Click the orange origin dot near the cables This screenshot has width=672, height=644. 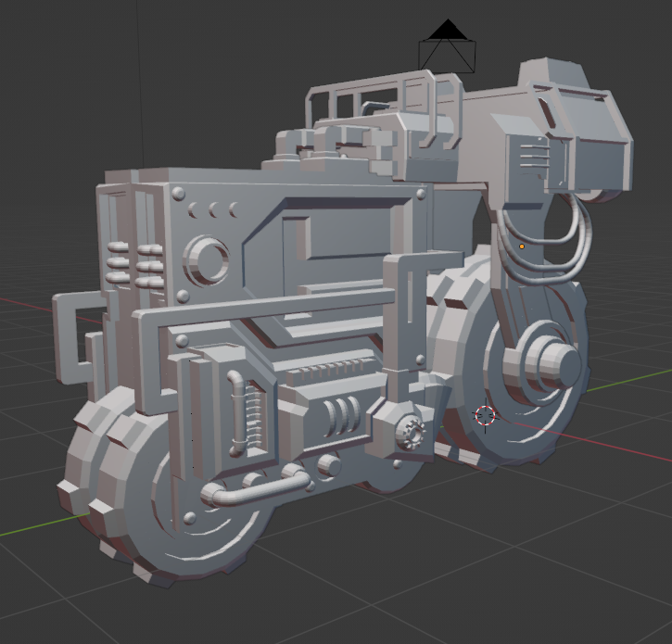point(522,246)
